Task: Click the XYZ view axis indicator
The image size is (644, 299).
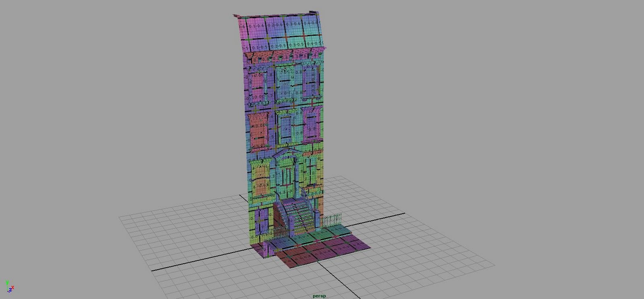Action: pyautogui.click(x=9, y=287)
